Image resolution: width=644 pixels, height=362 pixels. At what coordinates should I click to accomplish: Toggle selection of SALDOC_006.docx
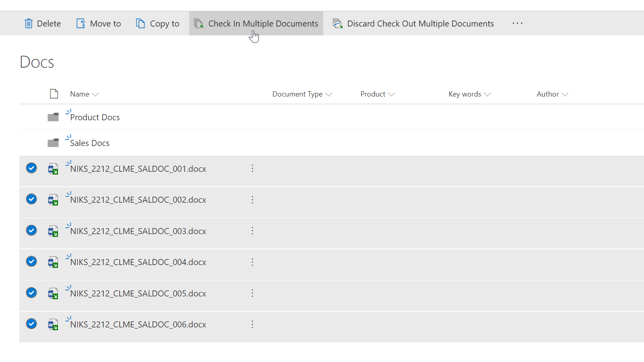tap(31, 324)
